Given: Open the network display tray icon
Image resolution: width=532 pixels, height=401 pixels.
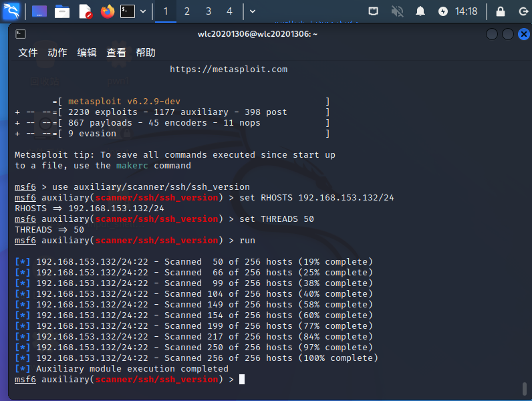Looking at the screenshot, I should tap(373, 11).
